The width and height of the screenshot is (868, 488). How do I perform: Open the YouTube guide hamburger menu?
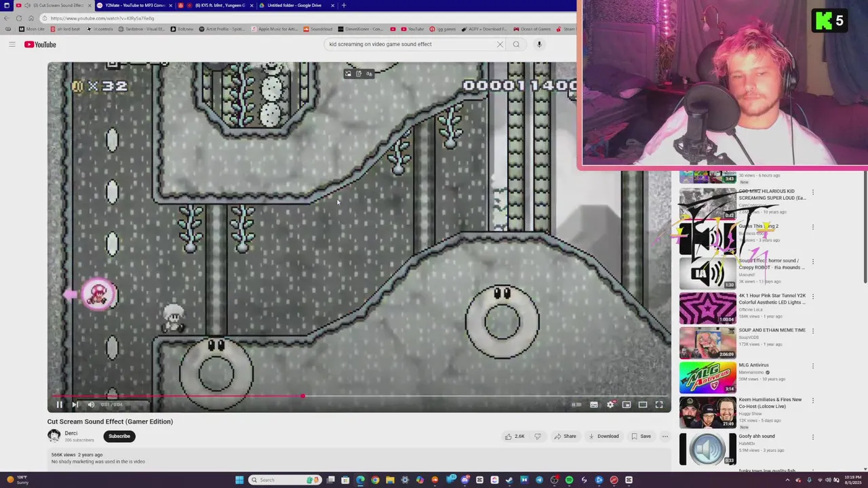point(12,45)
